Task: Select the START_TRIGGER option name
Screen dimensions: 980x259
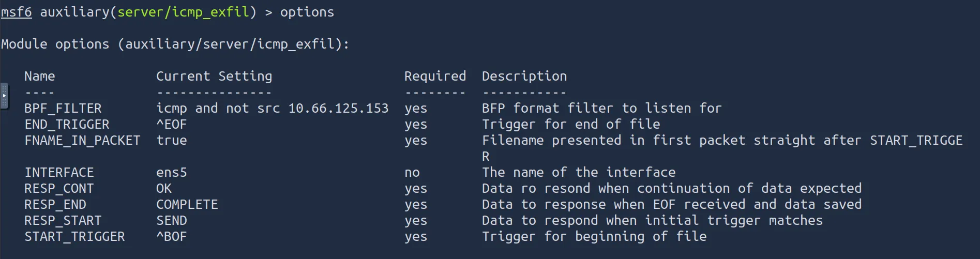Action: (74, 236)
